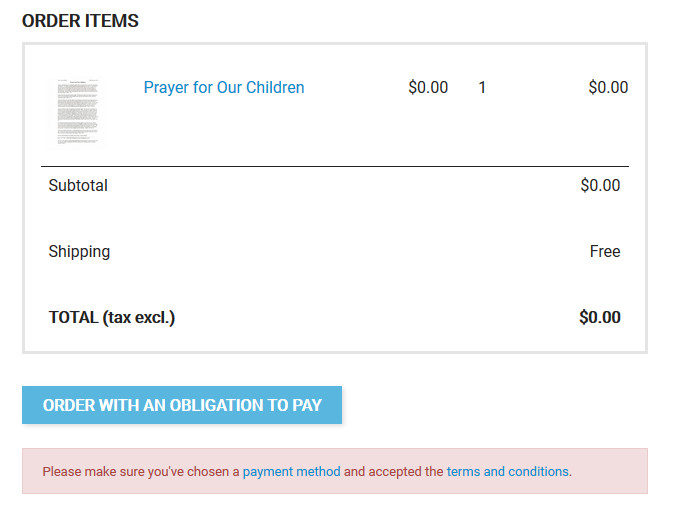
Task: Click the TOTAL (tax excl.) label
Action: click(112, 317)
